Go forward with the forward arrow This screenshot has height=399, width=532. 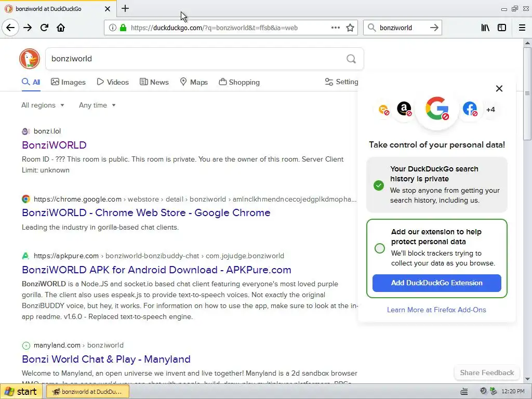click(x=28, y=28)
